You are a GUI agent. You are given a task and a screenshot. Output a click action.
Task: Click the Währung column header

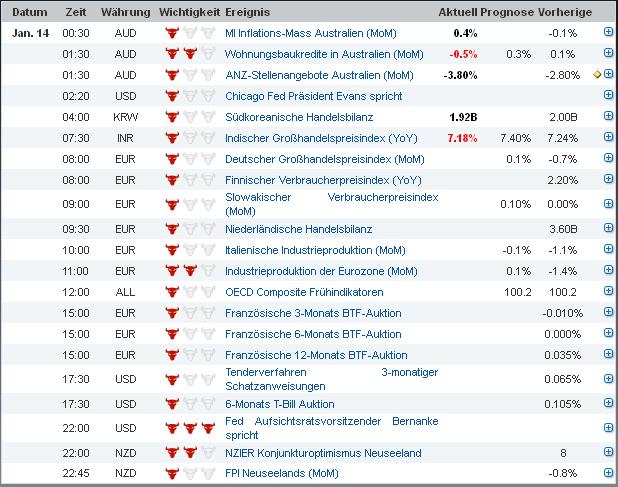[126, 12]
